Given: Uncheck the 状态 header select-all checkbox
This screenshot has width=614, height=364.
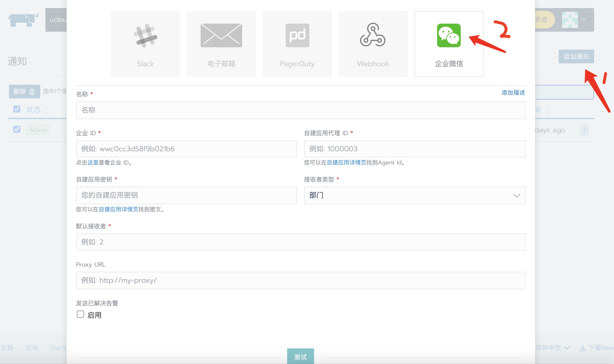Looking at the screenshot, I should point(17,109).
